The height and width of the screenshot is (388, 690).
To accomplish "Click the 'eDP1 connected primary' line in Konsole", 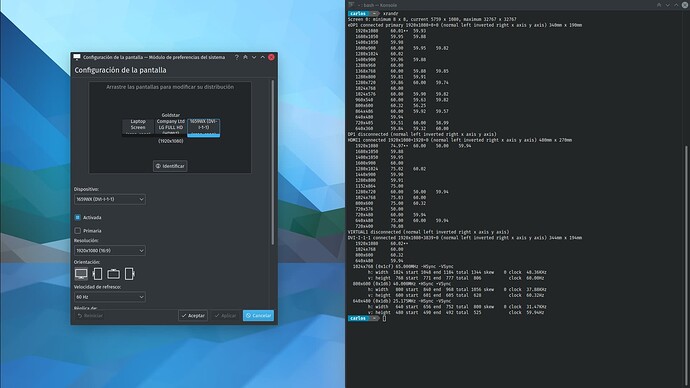I will (x=465, y=25).
